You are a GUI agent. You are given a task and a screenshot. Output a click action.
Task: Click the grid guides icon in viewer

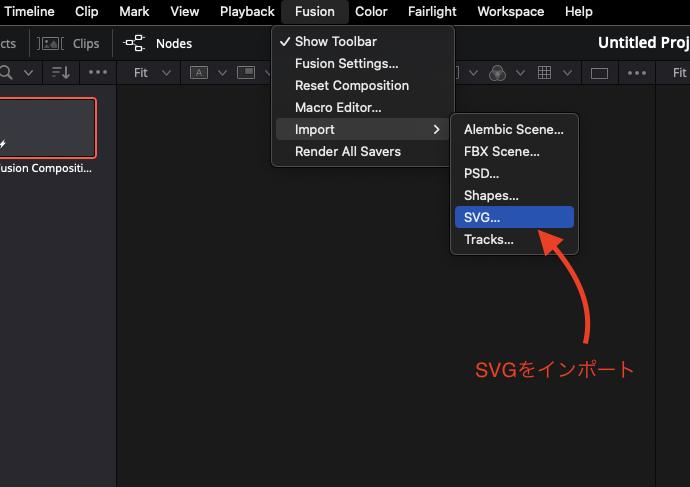[x=545, y=73]
